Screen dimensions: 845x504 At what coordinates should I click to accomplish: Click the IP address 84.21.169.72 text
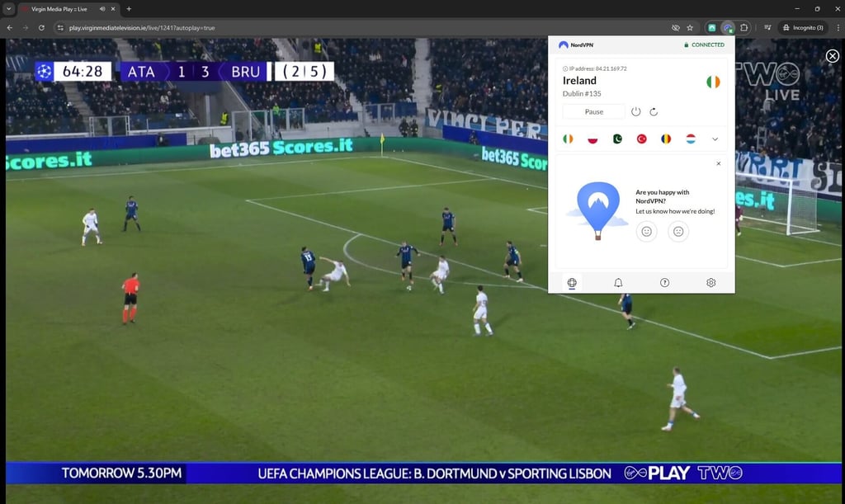pos(597,68)
